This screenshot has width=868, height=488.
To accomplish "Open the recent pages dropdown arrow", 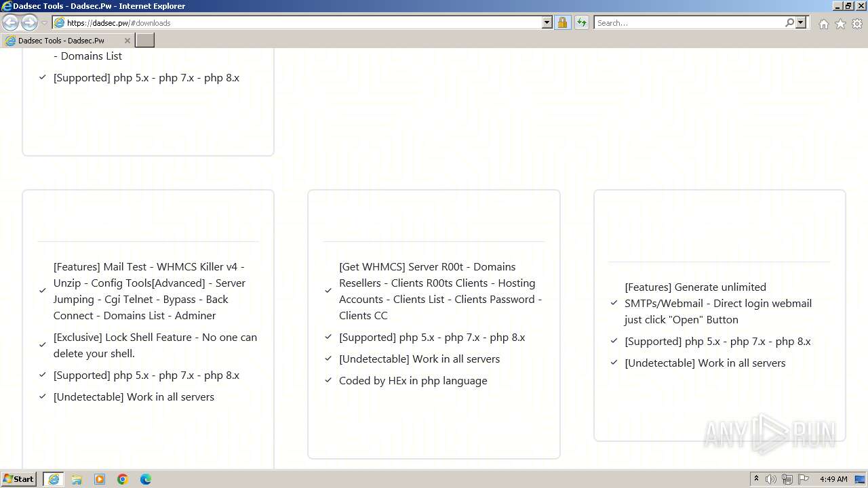I will coord(44,23).
